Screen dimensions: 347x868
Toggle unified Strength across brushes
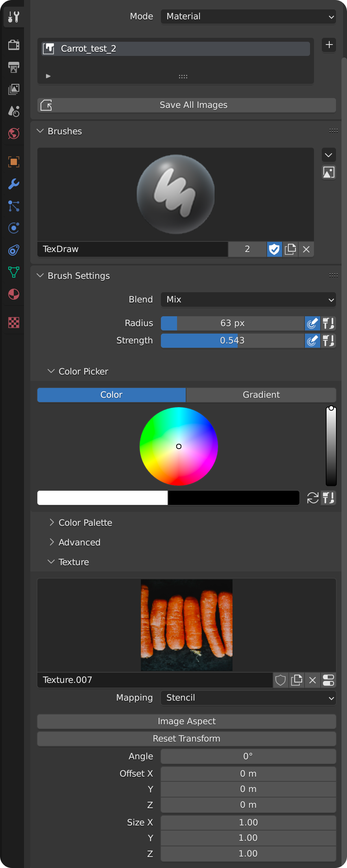point(329,341)
